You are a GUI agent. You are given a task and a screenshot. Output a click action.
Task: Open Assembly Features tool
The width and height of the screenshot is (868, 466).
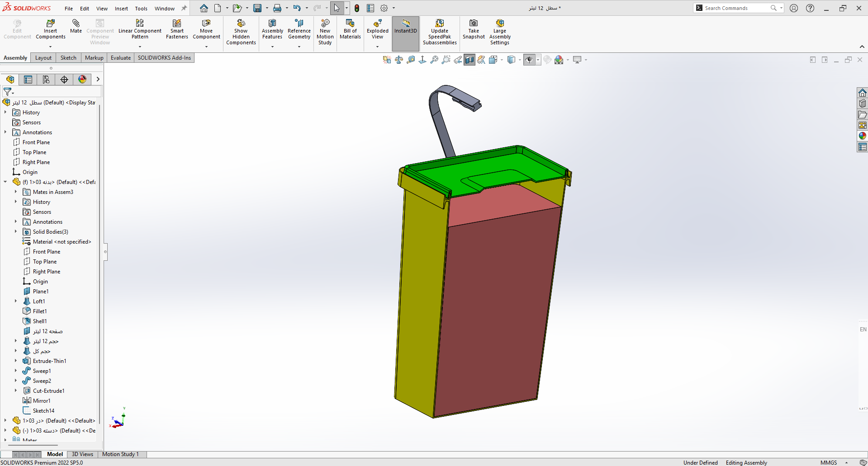[x=272, y=29]
